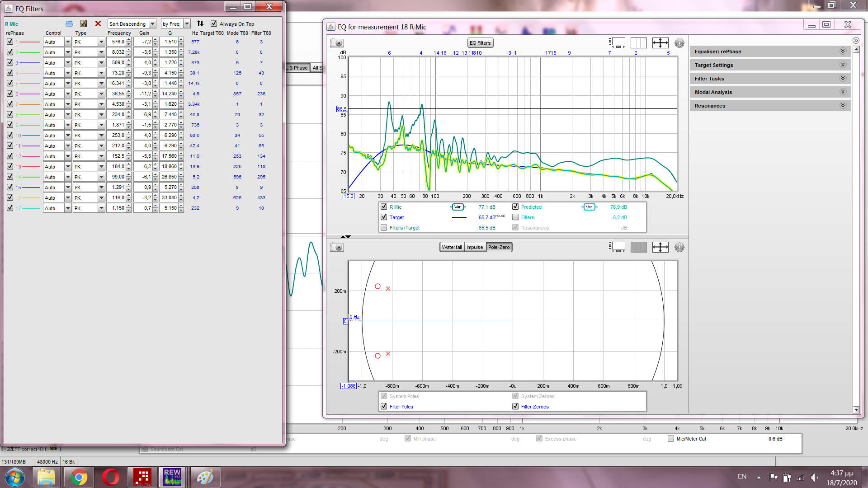This screenshot has height=488, width=868.
Task: Click the volume speaker tray icon
Action: 814,477
